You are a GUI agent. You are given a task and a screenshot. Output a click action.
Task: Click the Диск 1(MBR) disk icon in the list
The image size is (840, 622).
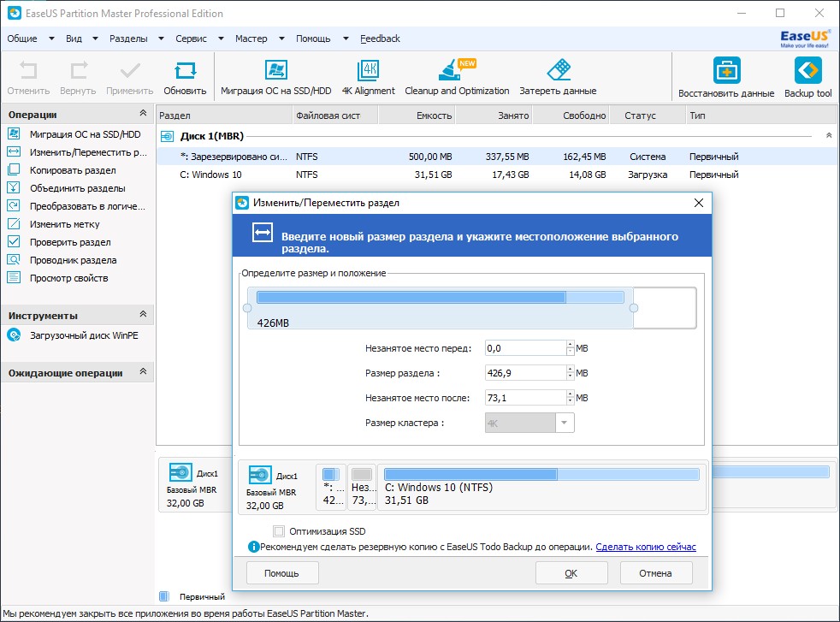click(167, 137)
